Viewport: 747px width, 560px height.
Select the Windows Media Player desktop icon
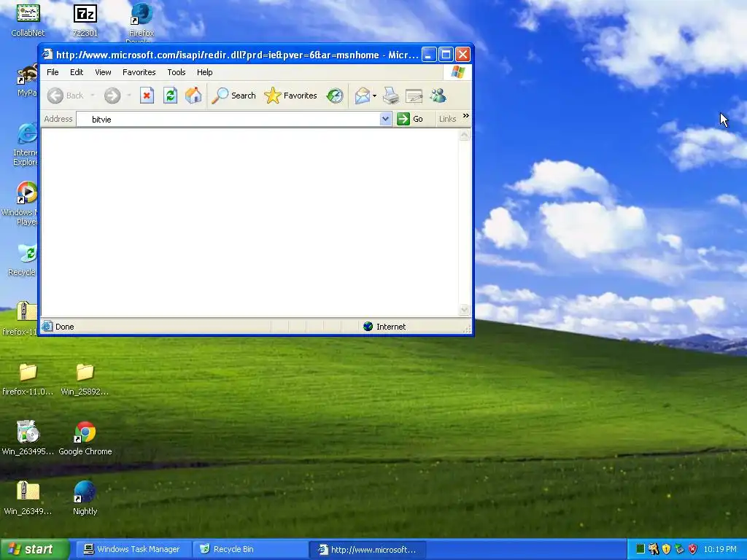coord(21,204)
